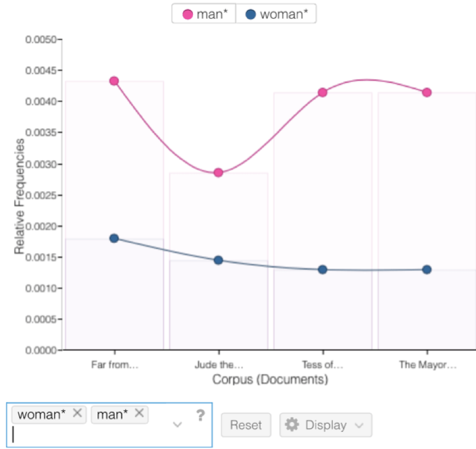
Task: Open the Display options chevron
Action: pyautogui.click(x=359, y=425)
